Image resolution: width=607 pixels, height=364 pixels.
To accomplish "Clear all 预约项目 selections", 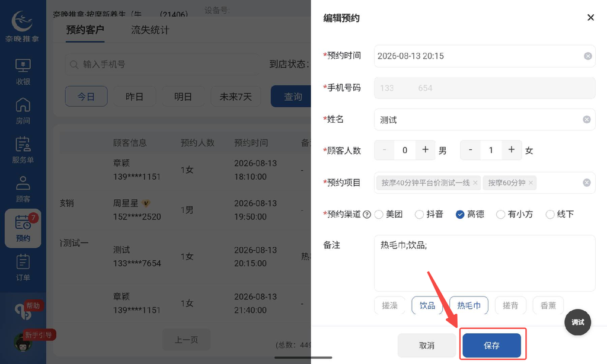I will tap(587, 183).
